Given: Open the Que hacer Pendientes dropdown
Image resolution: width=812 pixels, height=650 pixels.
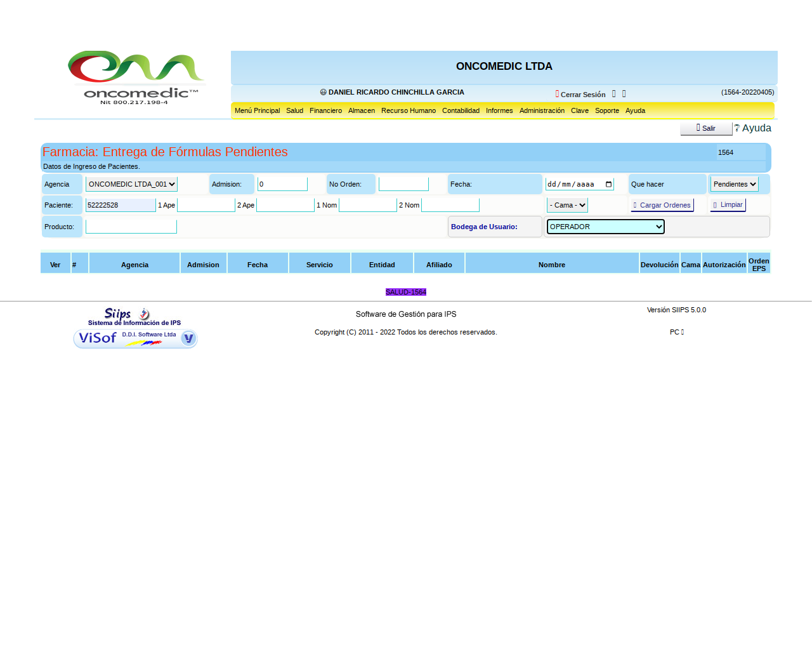Looking at the screenshot, I should click(734, 185).
